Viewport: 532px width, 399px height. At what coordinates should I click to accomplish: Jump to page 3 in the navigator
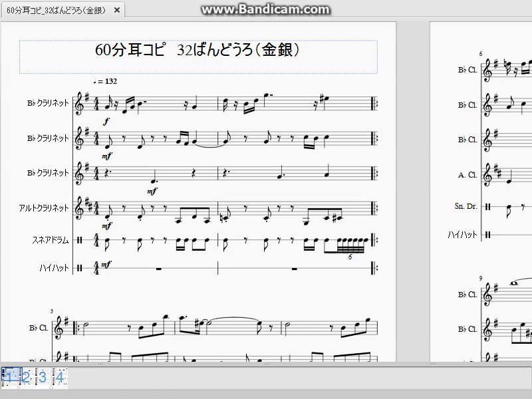click(x=43, y=377)
